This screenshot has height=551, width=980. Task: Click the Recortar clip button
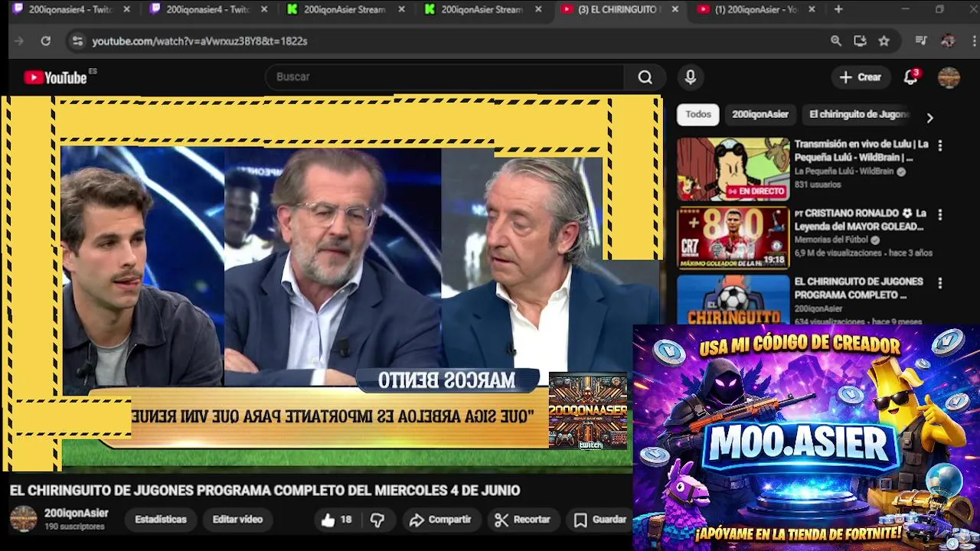523,520
